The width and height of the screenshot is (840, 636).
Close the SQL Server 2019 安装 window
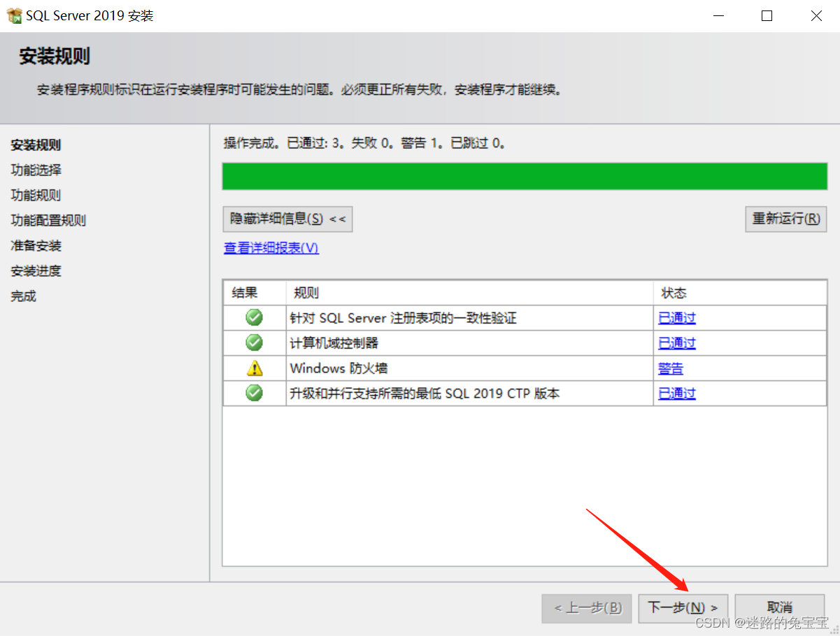click(x=816, y=16)
